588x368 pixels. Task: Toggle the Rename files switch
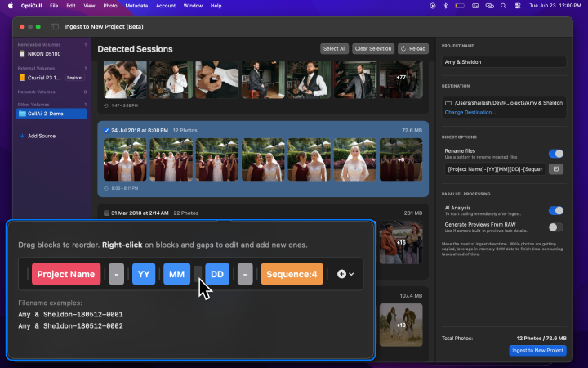556,154
